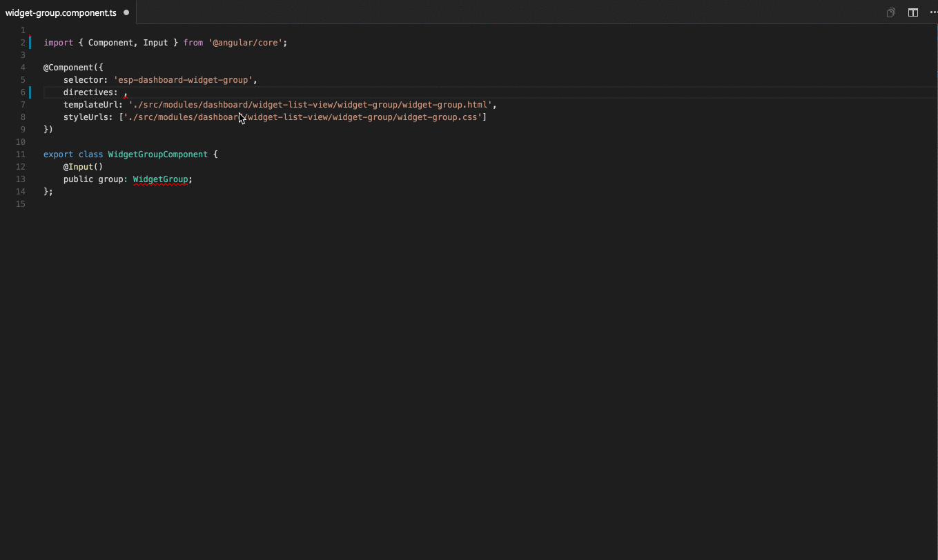Click line number 2 in the gutter
The image size is (938, 560).
22,42
